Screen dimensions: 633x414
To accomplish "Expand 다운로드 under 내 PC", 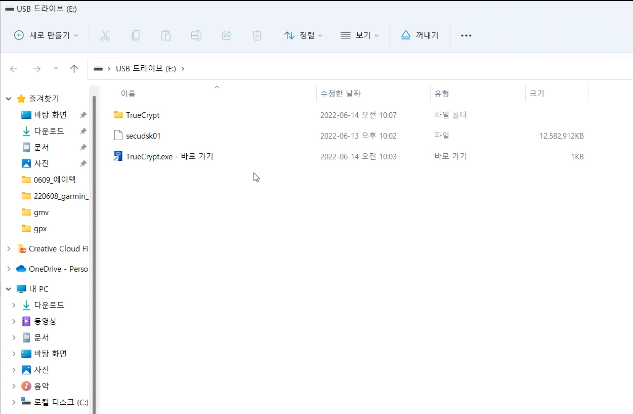I will click(x=14, y=305).
